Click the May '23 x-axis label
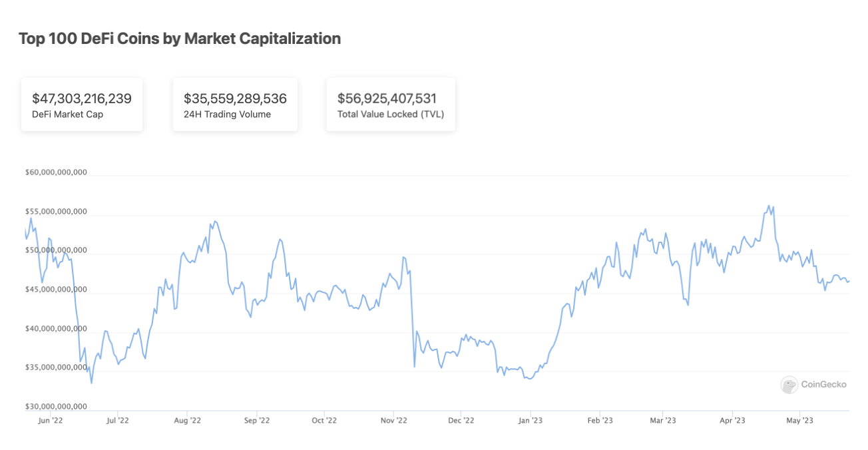868x450 pixels. (799, 420)
